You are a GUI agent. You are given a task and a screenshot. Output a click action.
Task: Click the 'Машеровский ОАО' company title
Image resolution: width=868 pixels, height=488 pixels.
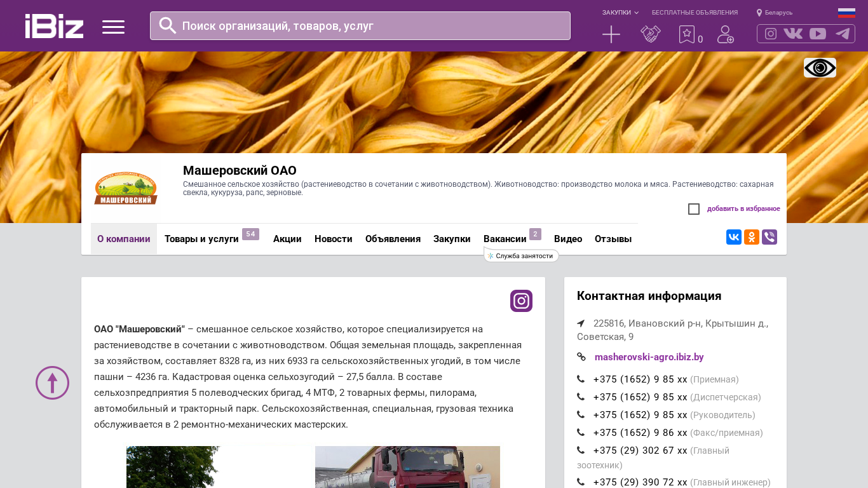tap(240, 170)
